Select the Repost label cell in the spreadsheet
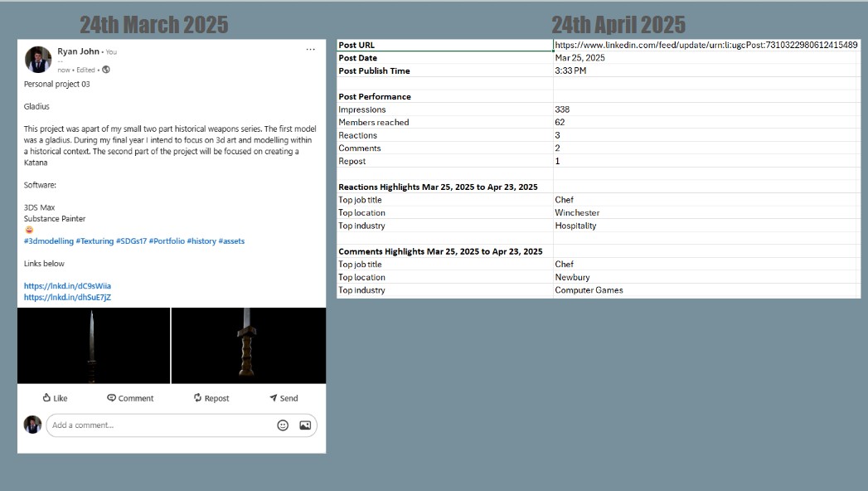This screenshot has width=868, height=491. point(445,161)
